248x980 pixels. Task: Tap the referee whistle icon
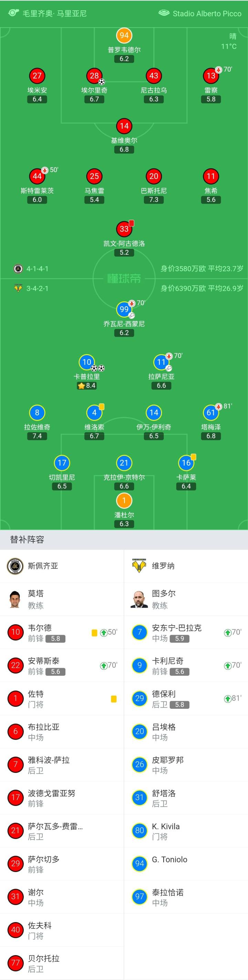pyautogui.click(x=13, y=13)
